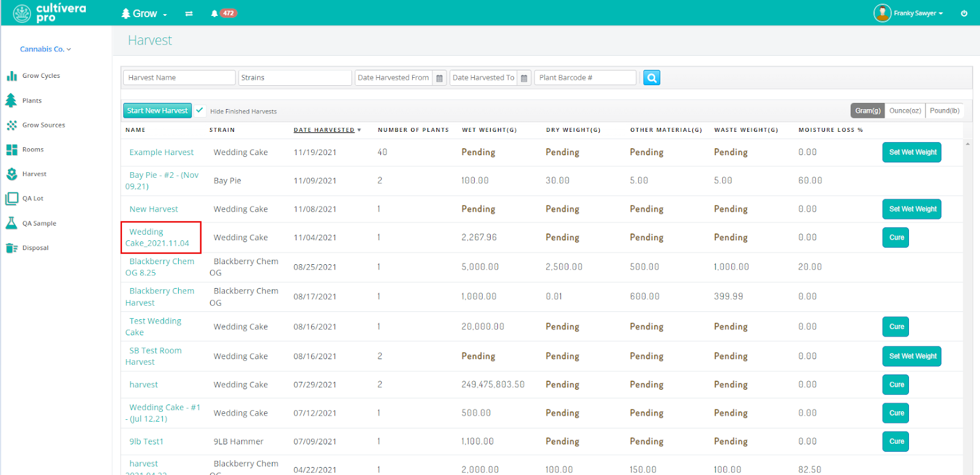Open the 9lb Test1 harvest link
The height and width of the screenshot is (475, 980).
click(x=146, y=441)
